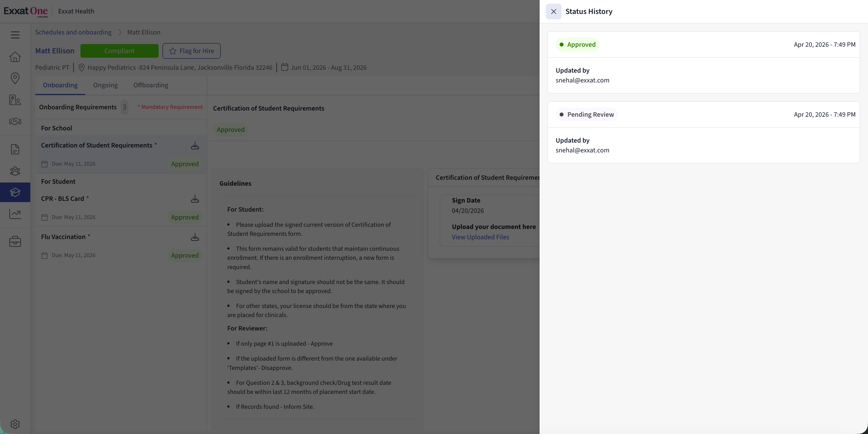Click the Onboarding Requirements count badge 3

124,107
